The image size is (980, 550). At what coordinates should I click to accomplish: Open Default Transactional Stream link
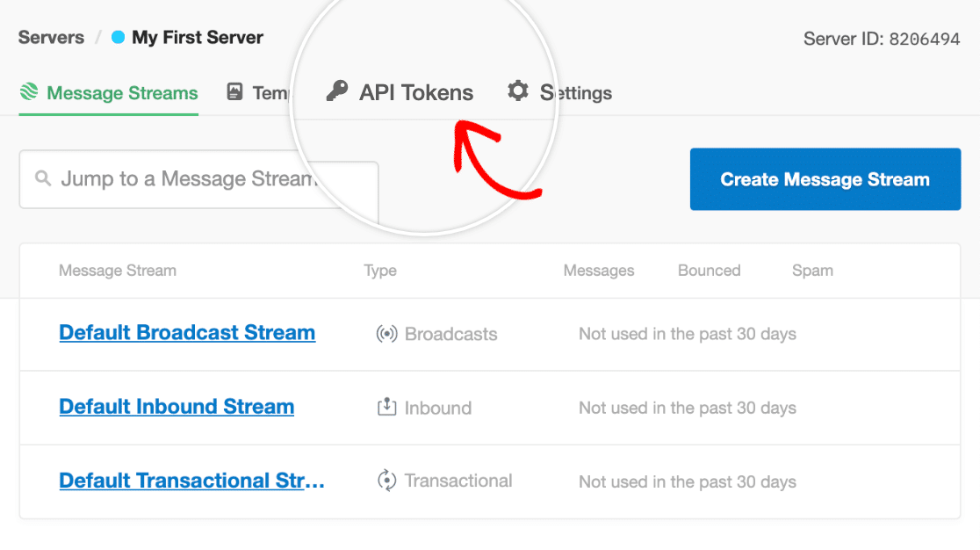(x=192, y=481)
